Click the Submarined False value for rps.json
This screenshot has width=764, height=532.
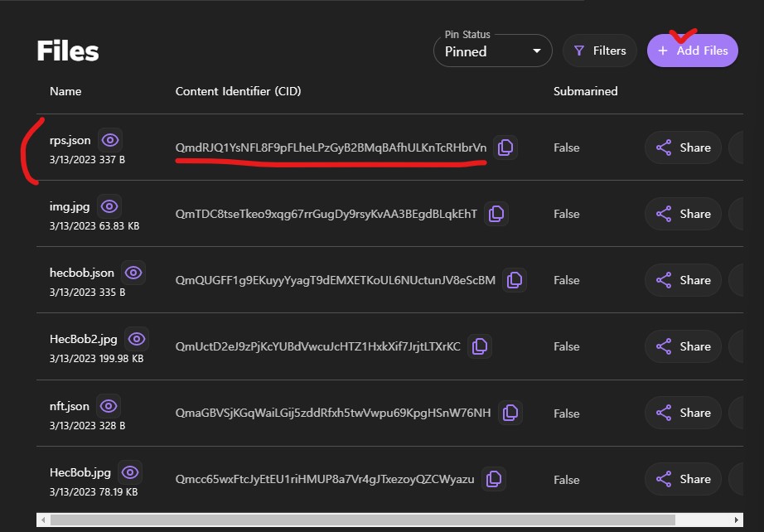click(x=566, y=148)
